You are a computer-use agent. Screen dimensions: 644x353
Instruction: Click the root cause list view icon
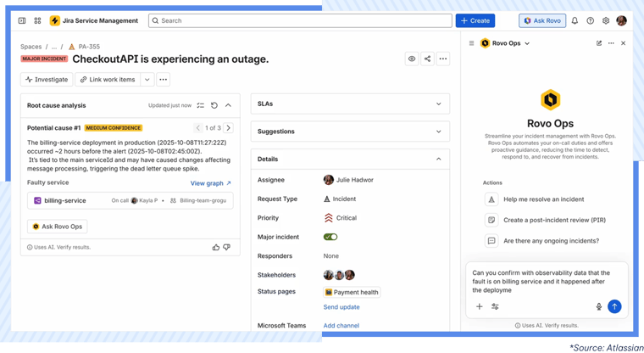[x=201, y=105]
